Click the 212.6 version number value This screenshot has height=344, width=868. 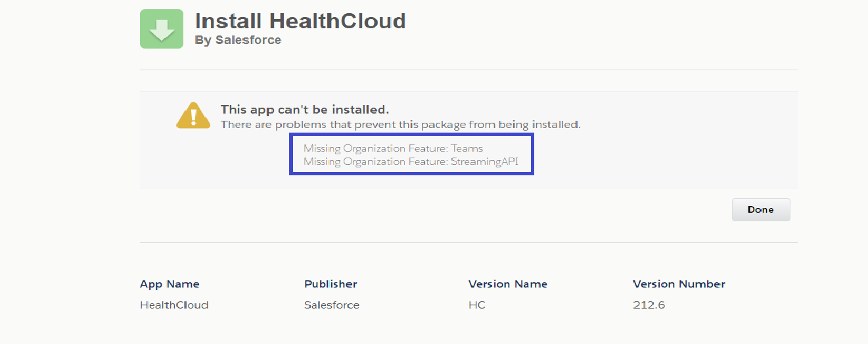[649, 305]
